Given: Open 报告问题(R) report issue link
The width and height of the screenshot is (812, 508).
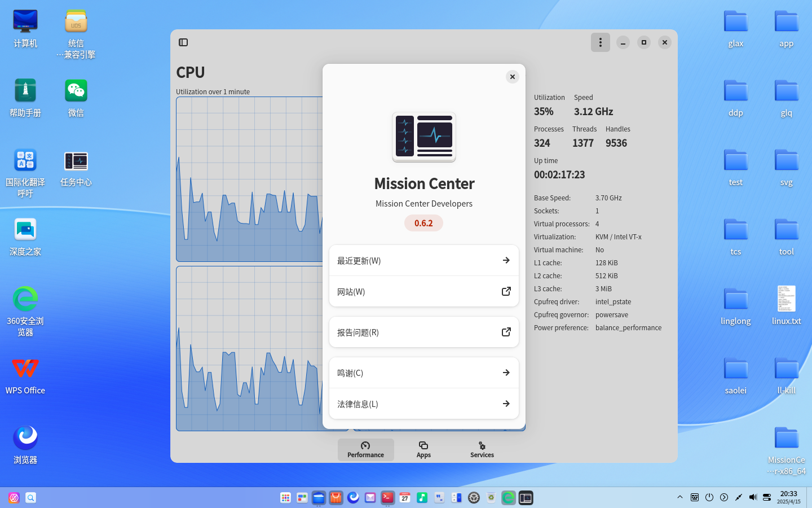Looking at the screenshot, I should coord(424,332).
